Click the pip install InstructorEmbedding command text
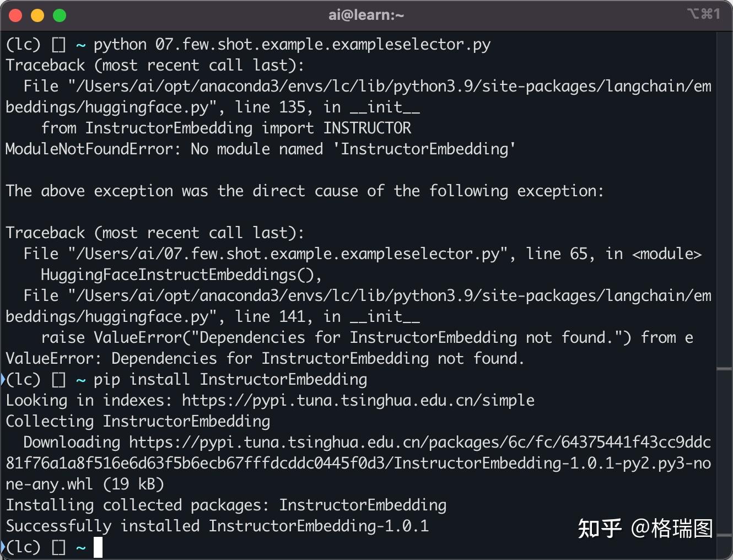Image resolution: width=733 pixels, height=560 pixels. coord(230,380)
